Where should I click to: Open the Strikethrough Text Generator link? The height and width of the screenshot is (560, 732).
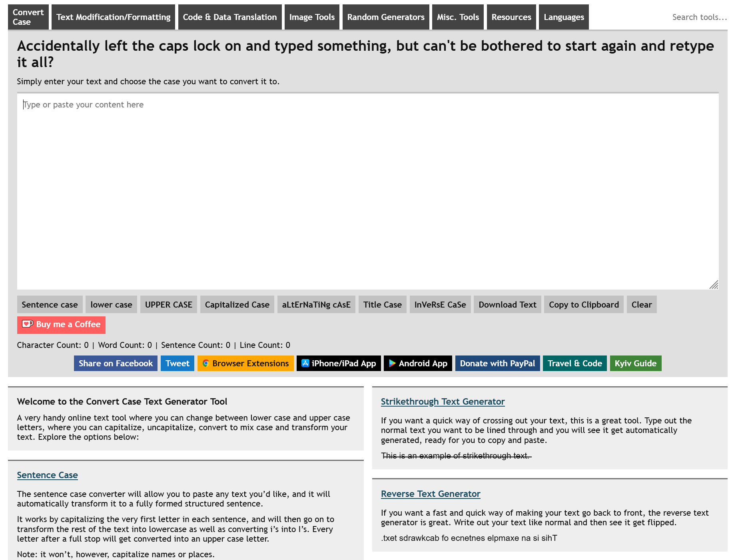tap(443, 402)
